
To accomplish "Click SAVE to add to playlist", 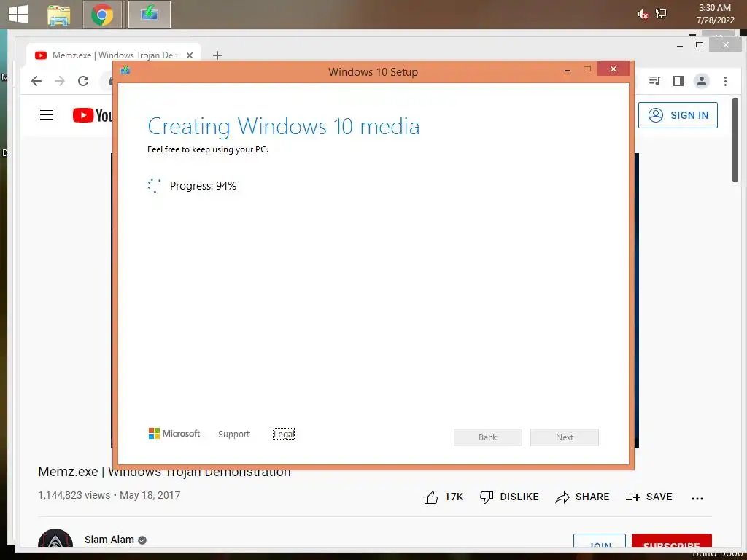I will 649,497.
